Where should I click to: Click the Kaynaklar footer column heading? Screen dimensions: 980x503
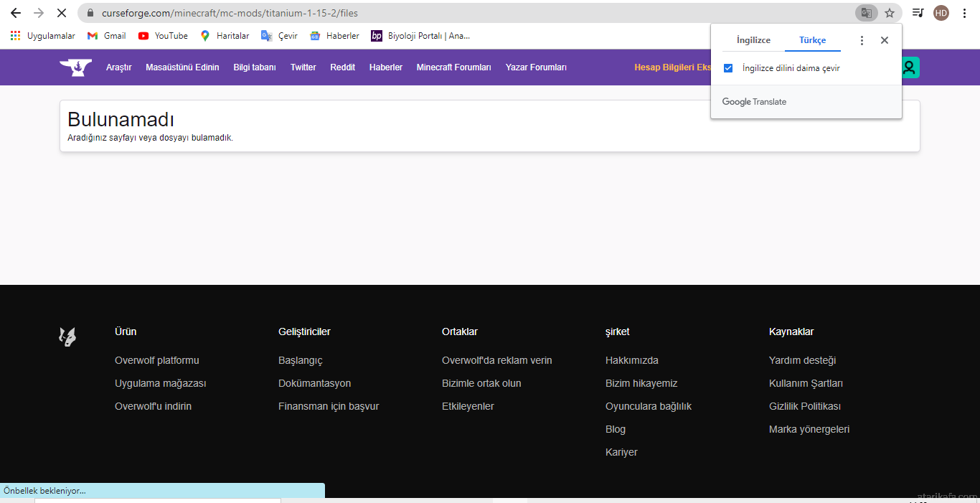791,332
